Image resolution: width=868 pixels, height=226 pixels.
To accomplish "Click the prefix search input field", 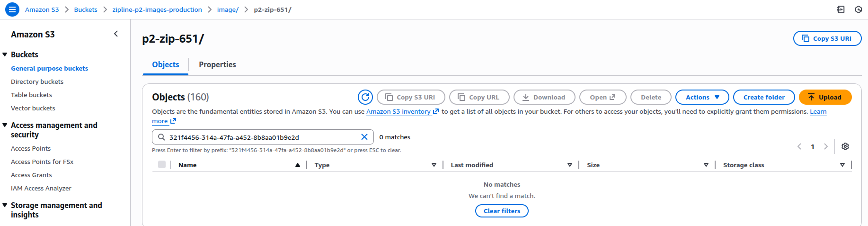I will click(x=263, y=137).
